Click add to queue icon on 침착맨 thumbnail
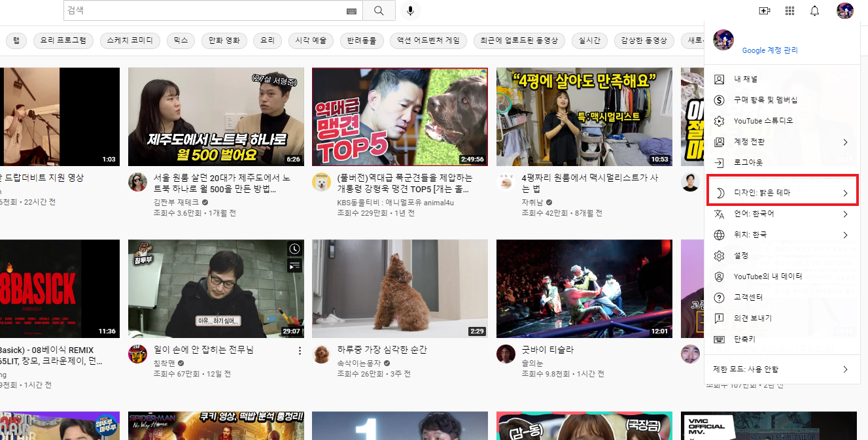868x440 pixels. point(295,265)
